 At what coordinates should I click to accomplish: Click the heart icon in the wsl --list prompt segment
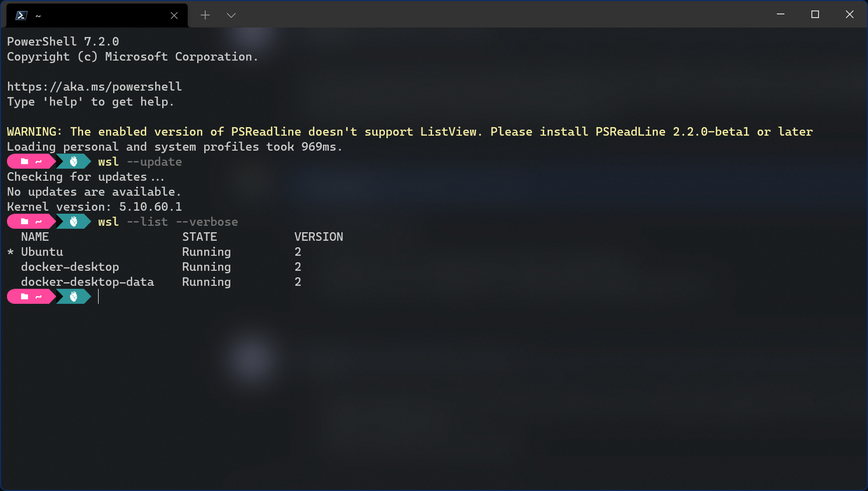[x=73, y=221]
